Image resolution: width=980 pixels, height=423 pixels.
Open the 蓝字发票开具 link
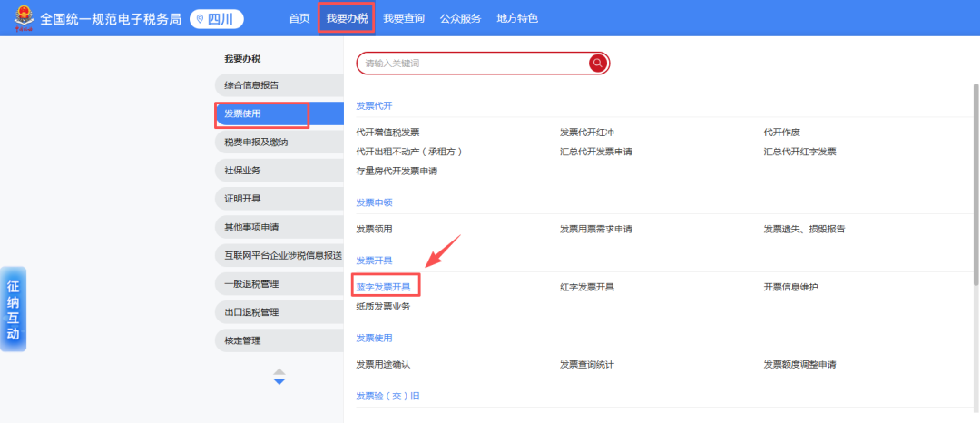pos(383,288)
